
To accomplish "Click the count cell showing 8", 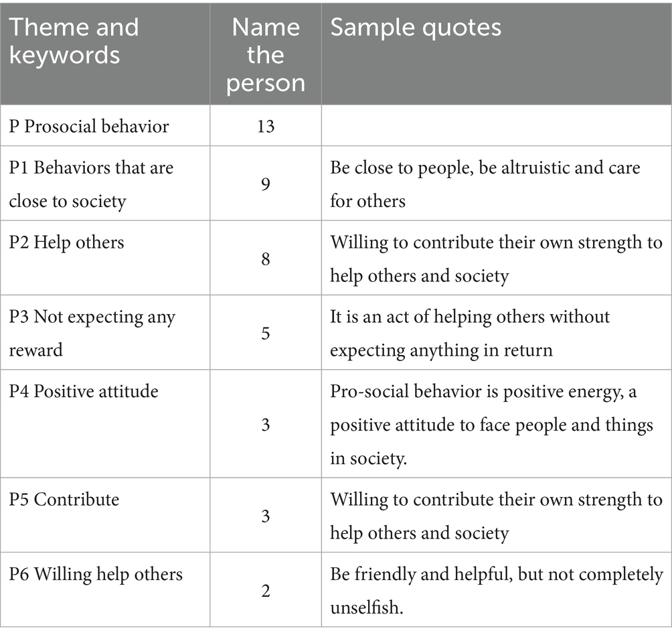I will (x=265, y=259).
